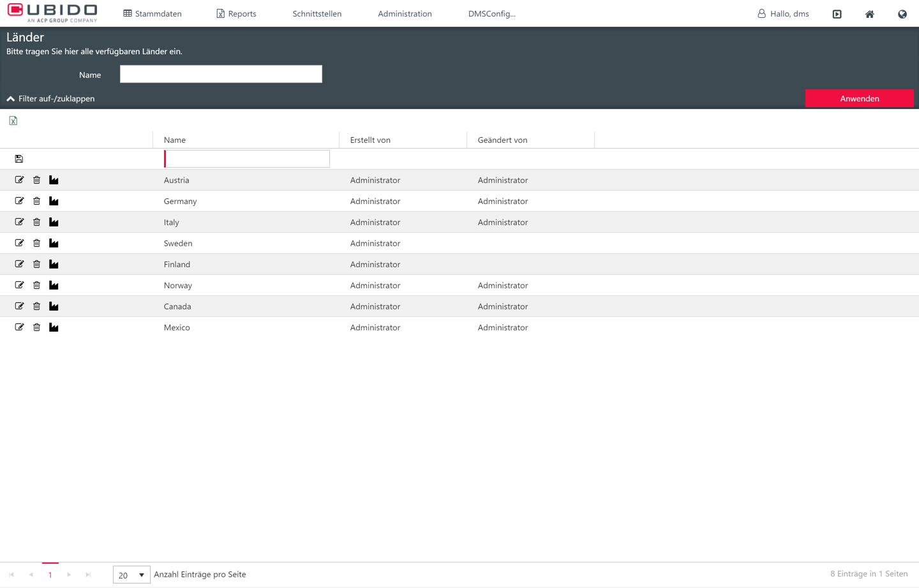This screenshot has height=588, width=919.
Task: Open the factory icon for Mexico
Action: pyautogui.click(x=54, y=327)
